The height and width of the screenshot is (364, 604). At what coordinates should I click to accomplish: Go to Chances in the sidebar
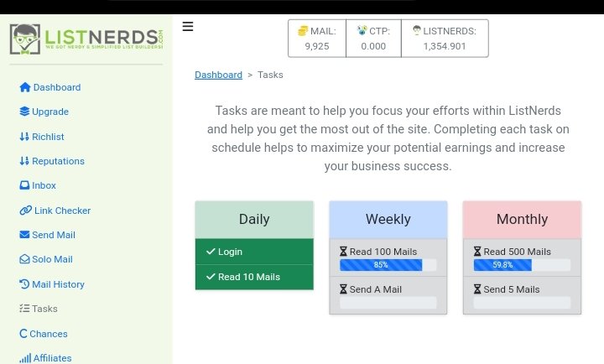tap(44, 334)
